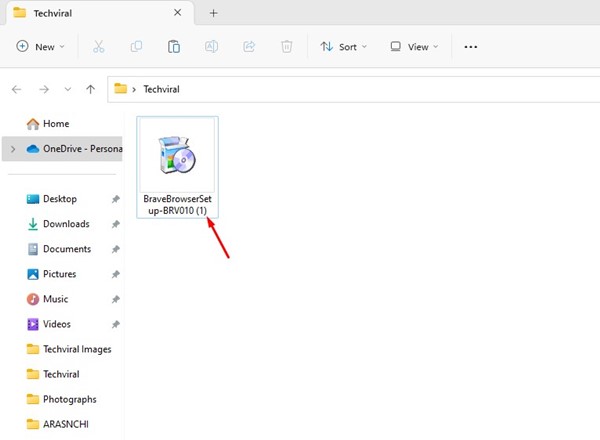Click the folder icon in the address bar
600x440 pixels.
click(121, 88)
